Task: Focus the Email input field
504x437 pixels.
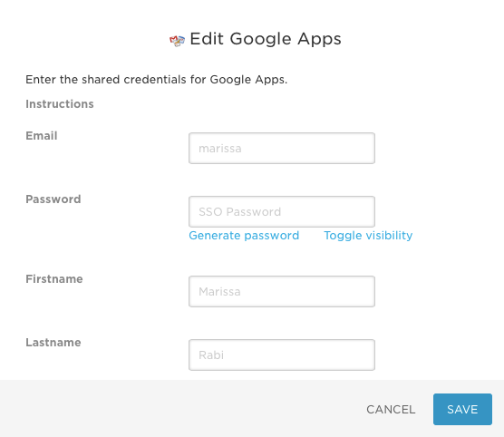Action: coord(282,149)
